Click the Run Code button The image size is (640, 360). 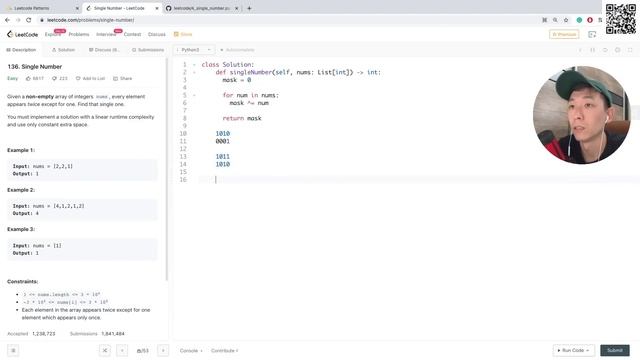pos(573,350)
